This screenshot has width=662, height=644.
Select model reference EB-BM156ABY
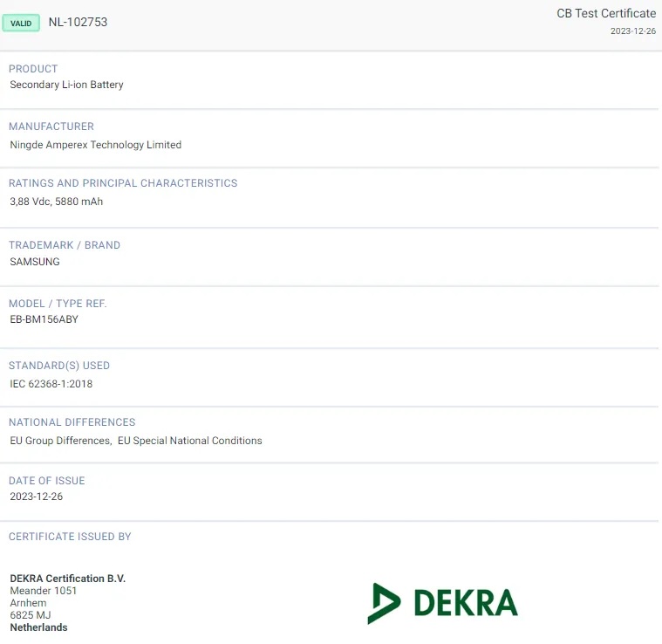[x=44, y=319]
